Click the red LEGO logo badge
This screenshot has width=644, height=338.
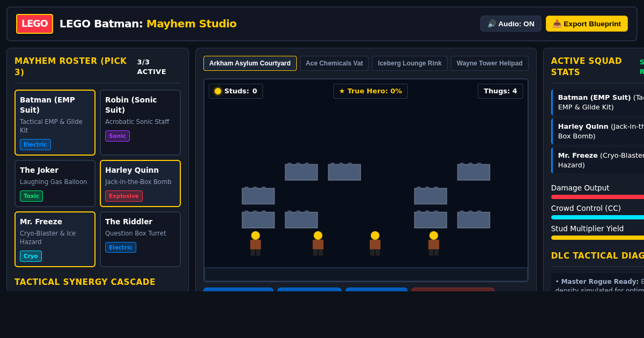(34, 24)
